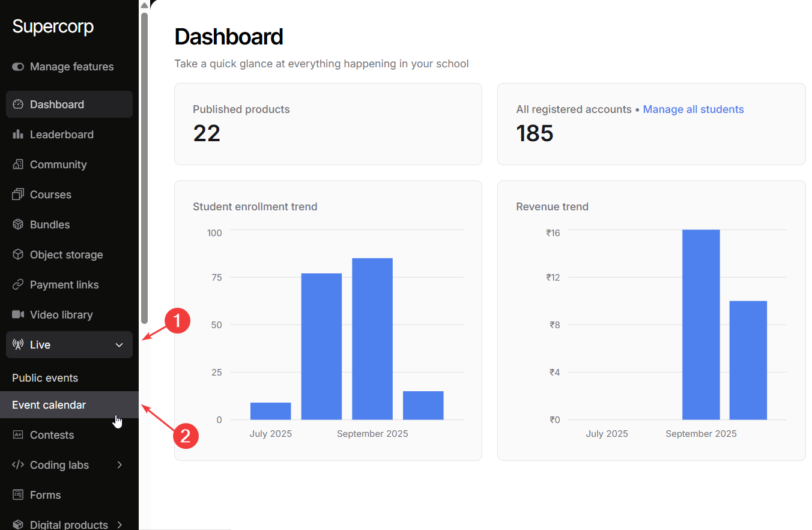The image size is (812, 530).
Task: Expand the Digital products submenu arrow
Action: [119, 525]
